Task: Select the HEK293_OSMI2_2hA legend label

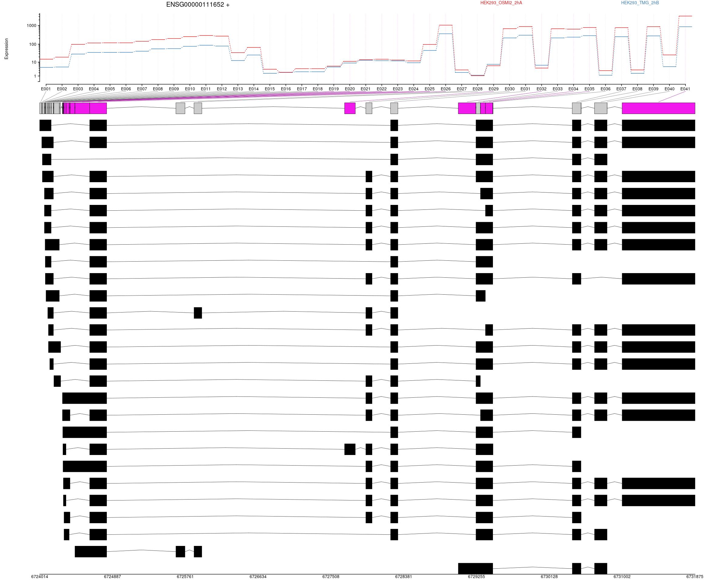Action: [x=501, y=3]
